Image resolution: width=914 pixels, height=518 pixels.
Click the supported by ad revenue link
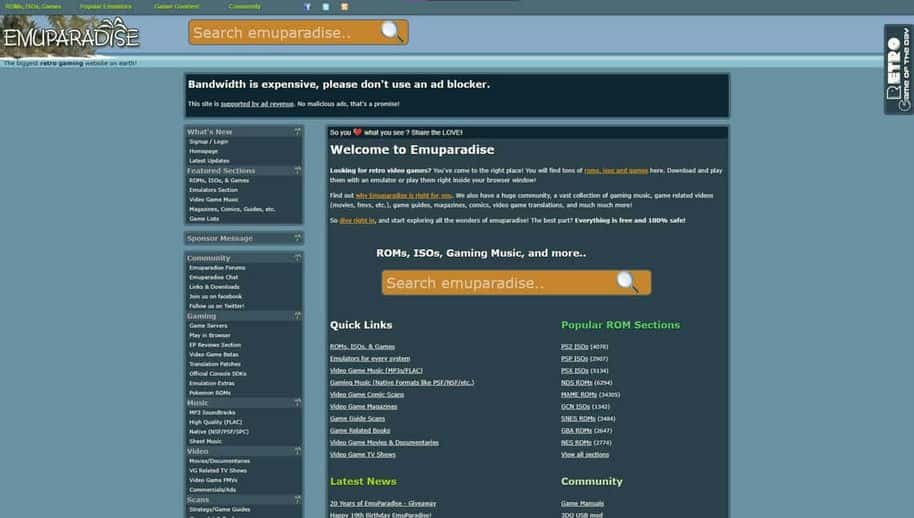(x=257, y=104)
